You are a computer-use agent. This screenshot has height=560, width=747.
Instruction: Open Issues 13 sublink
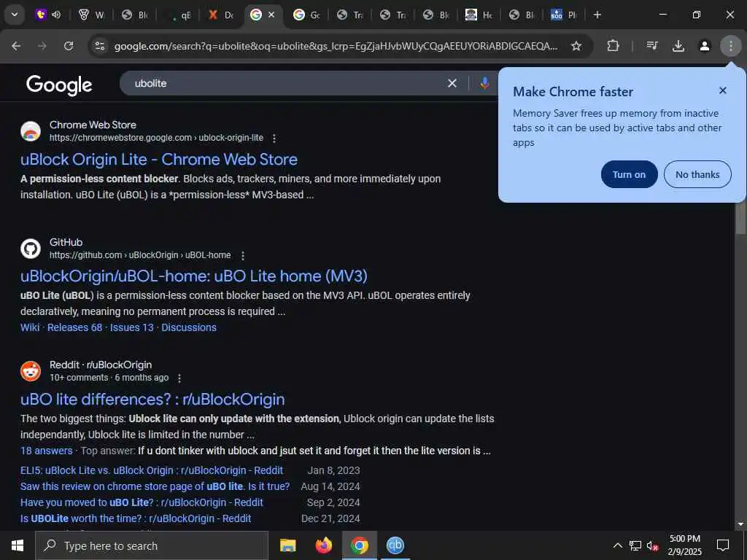(132, 327)
